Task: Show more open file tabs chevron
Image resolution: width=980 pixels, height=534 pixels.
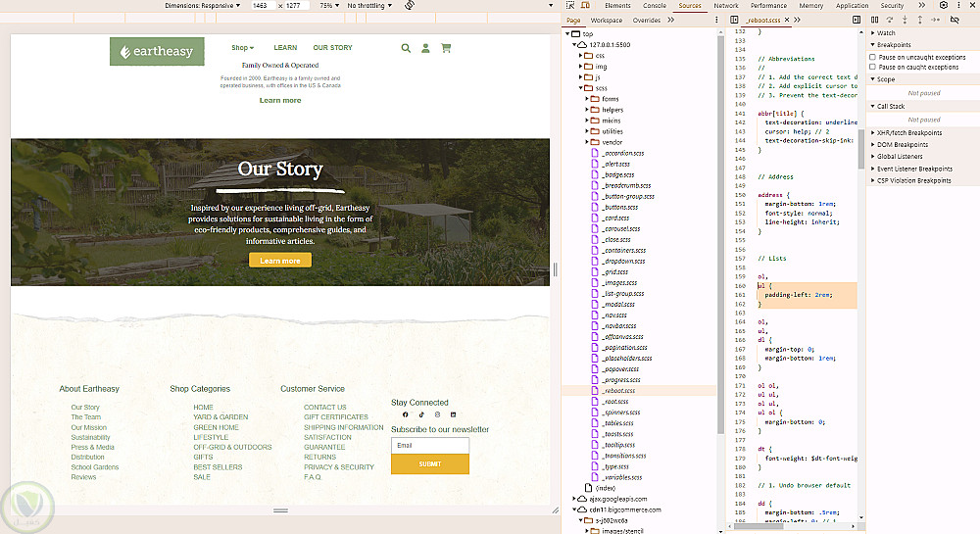Action: (798, 20)
